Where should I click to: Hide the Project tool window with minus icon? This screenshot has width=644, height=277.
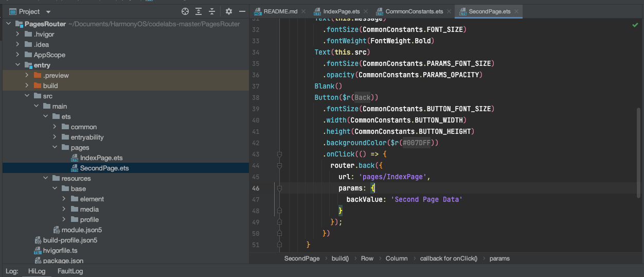pyautogui.click(x=242, y=11)
